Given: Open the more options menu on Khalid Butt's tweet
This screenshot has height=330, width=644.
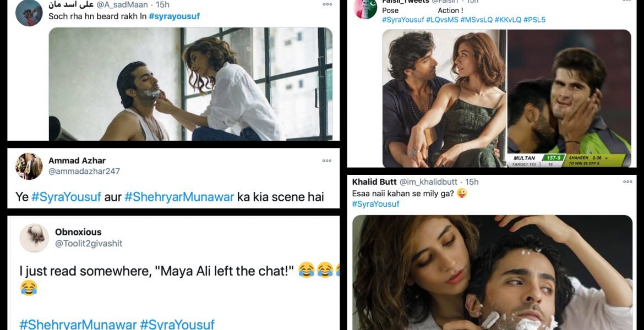Looking at the screenshot, I should click(627, 182).
